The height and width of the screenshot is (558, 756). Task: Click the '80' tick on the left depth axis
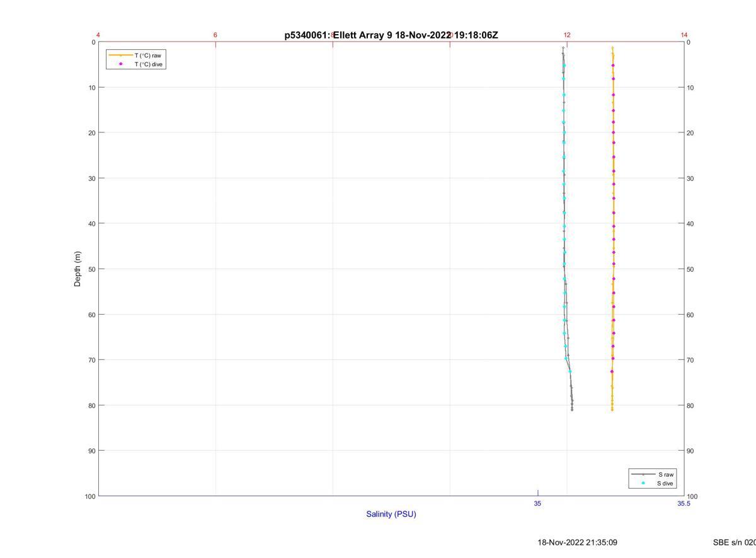tap(91, 405)
